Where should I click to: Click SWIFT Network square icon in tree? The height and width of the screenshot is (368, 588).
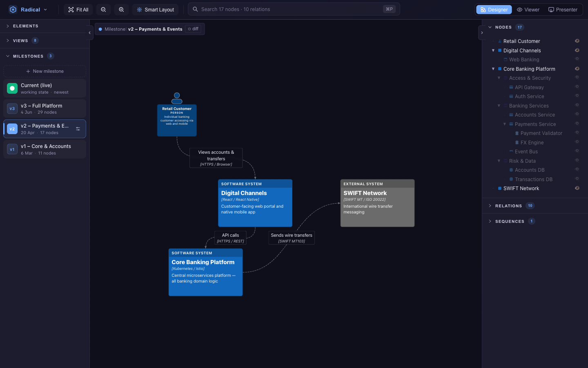click(x=500, y=188)
